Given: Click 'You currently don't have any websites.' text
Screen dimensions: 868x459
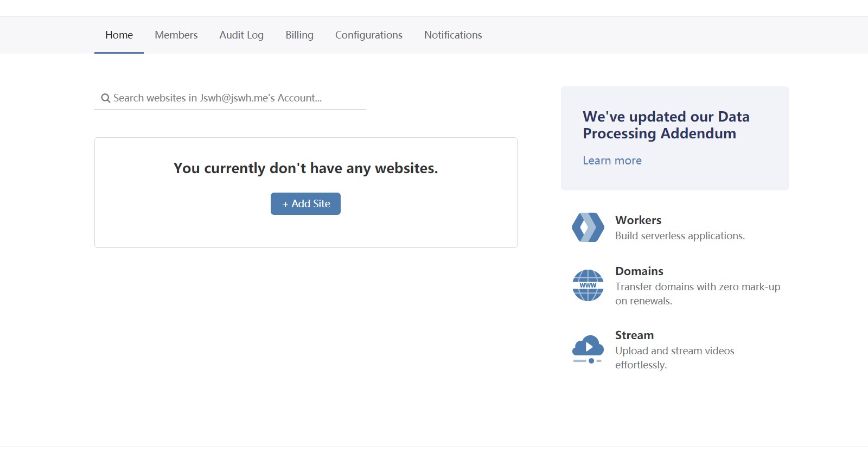Looking at the screenshot, I should pos(305,169).
